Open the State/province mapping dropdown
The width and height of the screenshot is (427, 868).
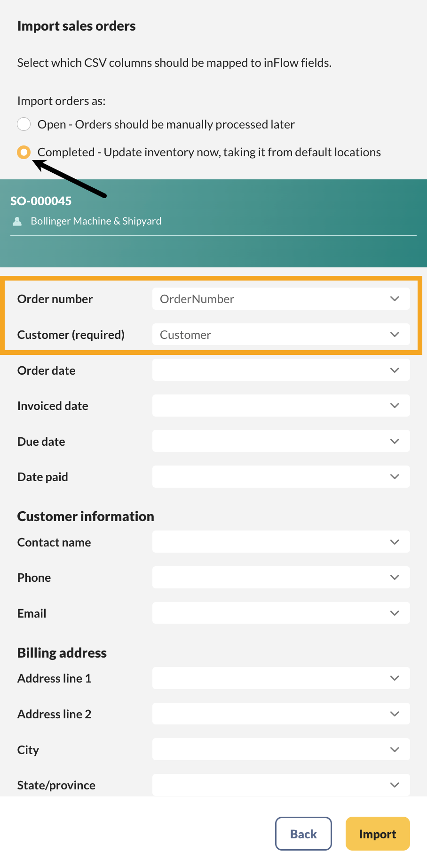tap(281, 785)
